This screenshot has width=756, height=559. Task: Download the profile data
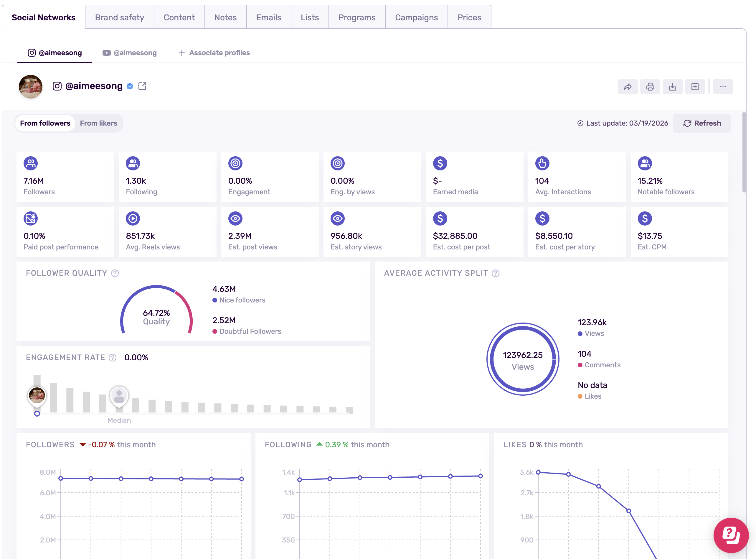click(x=672, y=87)
